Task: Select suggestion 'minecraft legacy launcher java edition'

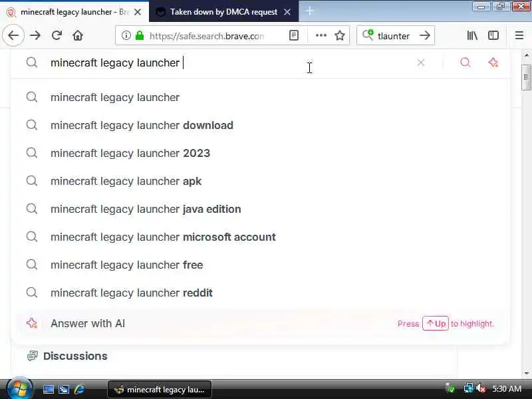Action: [x=260, y=209]
